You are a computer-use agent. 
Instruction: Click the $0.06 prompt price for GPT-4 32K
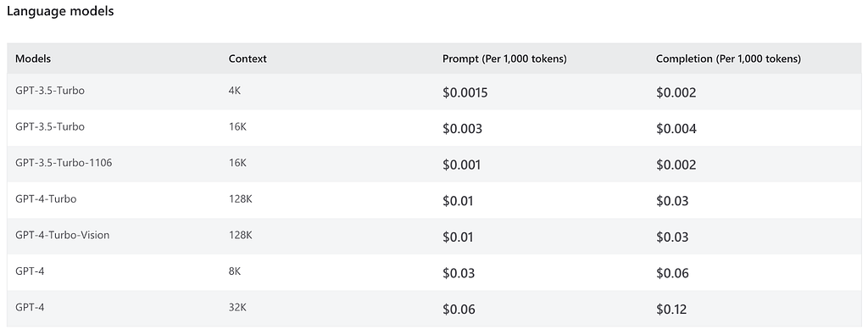459,310
